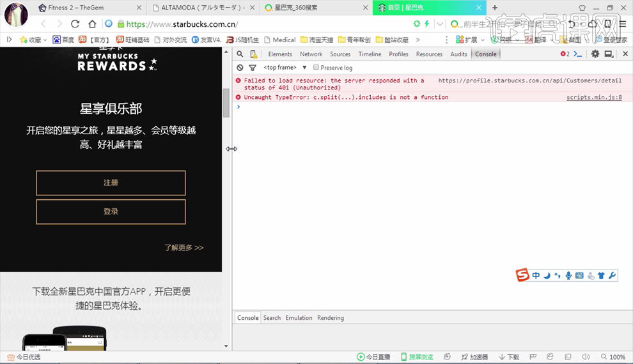Click the 注册 register button
The width and height of the screenshot is (633, 364).
click(x=111, y=183)
